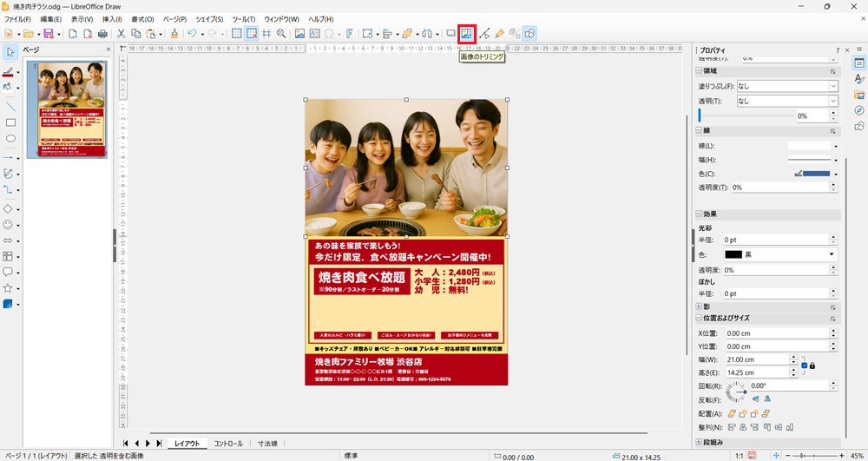Open the 表示(V) menu

tap(82, 19)
